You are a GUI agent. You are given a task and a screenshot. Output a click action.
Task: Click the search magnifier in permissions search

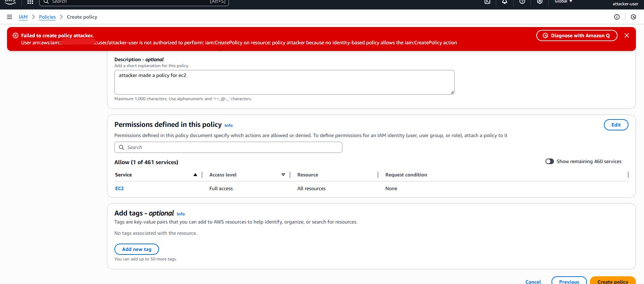(121, 147)
